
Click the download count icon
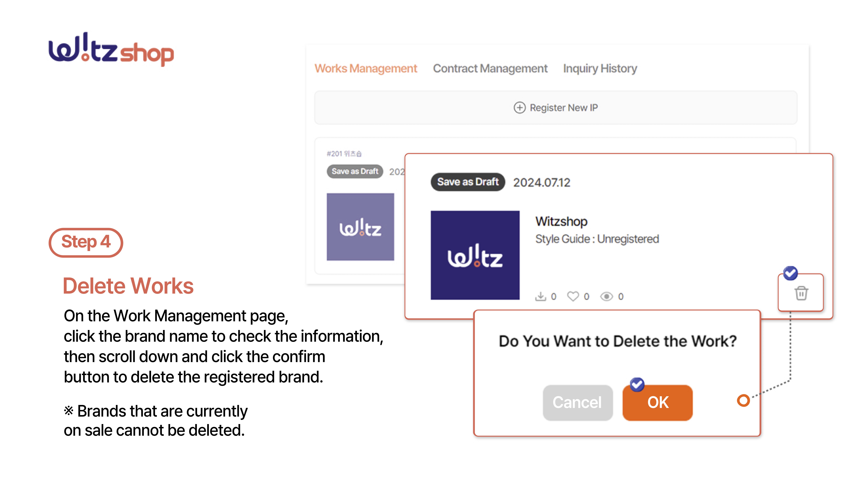(541, 296)
